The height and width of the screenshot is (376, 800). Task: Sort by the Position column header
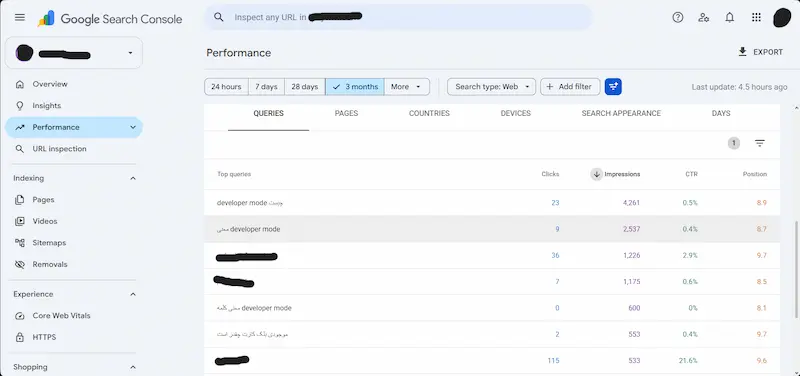pyautogui.click(x=755, y=174)
